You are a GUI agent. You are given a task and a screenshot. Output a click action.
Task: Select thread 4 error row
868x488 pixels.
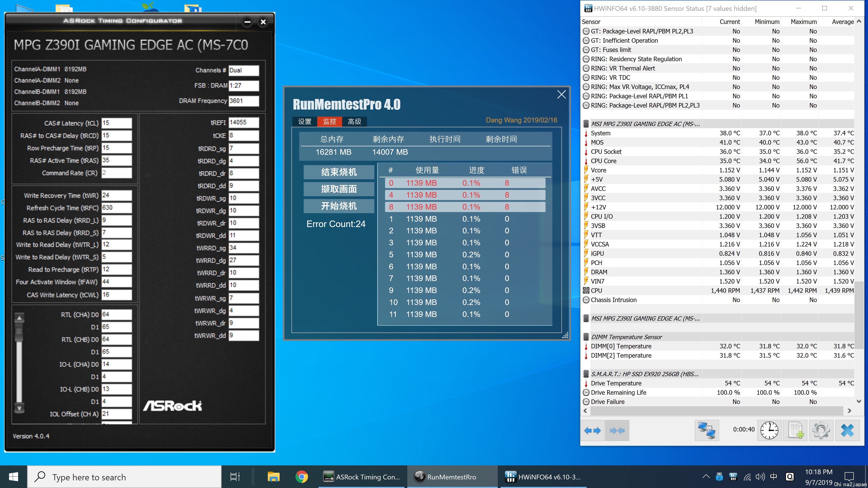[465, 195]
